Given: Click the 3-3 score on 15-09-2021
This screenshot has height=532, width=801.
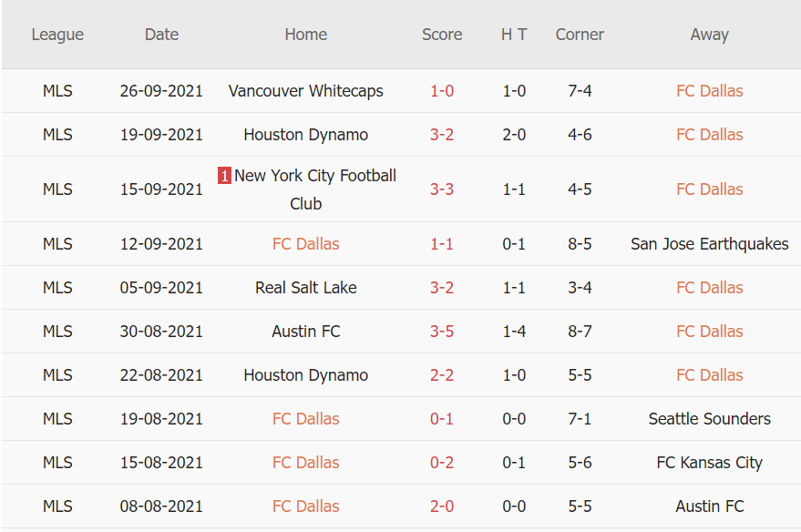Looking at the screenshot, I should pyautogui.click(x=442, y=189).
